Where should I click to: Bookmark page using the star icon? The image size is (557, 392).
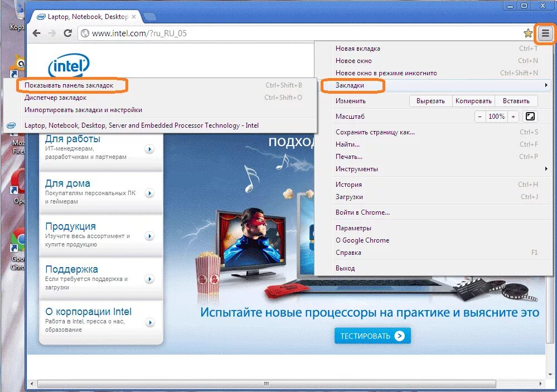tap(528, 33)
